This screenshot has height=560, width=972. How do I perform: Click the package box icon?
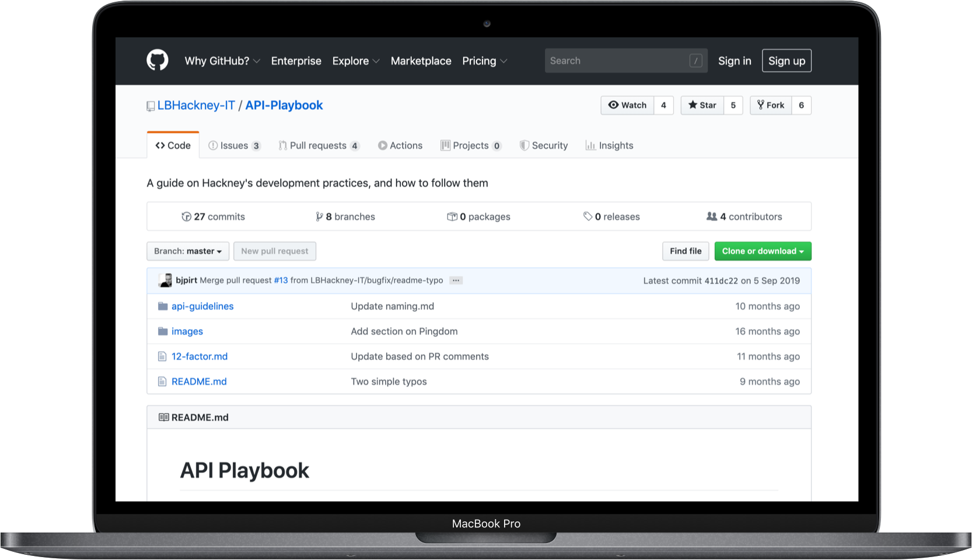[452, 217]
